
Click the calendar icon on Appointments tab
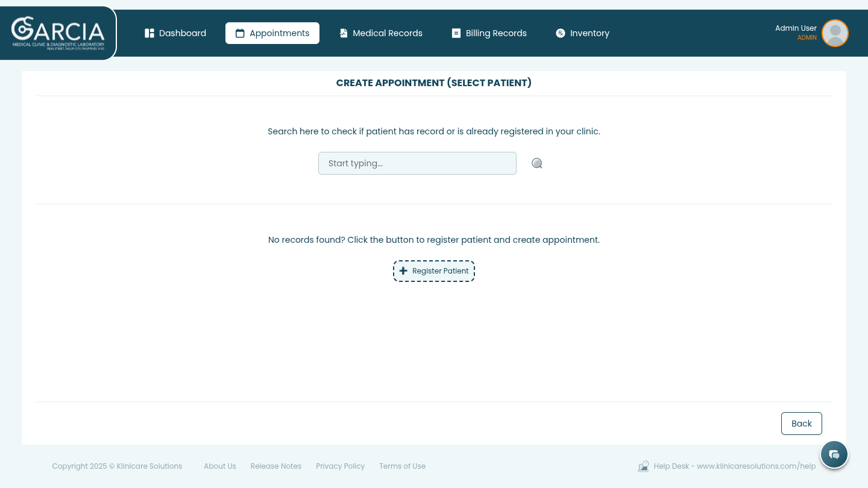(240, 34)
